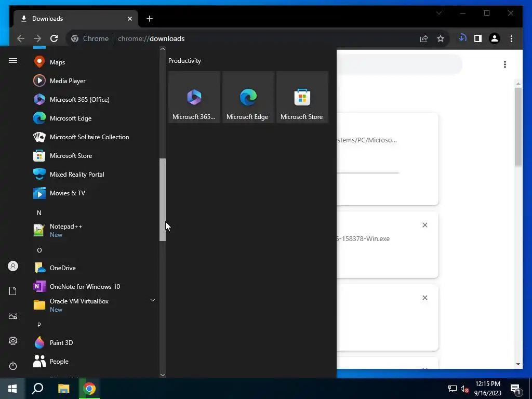
Task: Select the Downloads tab
Action: 76,19
